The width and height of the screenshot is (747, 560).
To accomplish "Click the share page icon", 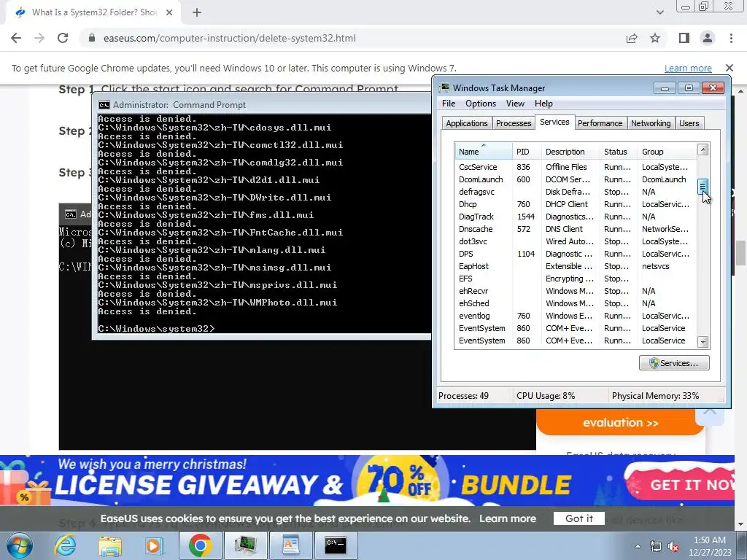I will [x=632, y=38].
